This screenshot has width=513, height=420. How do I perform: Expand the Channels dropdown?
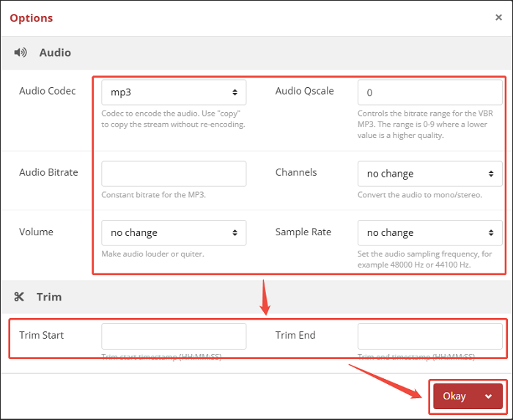click(x=430, y=174)
